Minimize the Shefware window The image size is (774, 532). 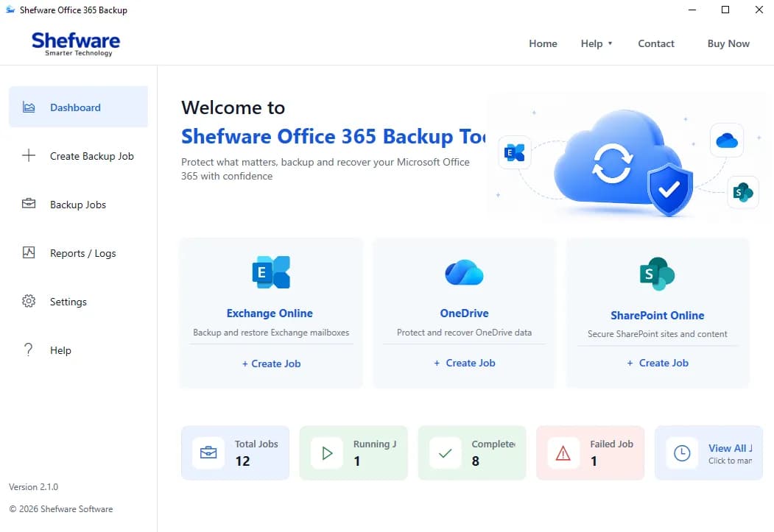point(692,10)
